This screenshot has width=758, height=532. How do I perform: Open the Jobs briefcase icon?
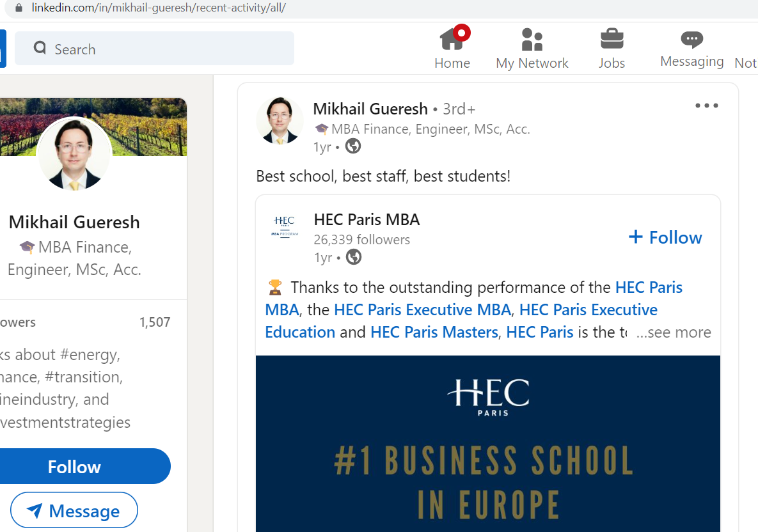click(612, 38)
